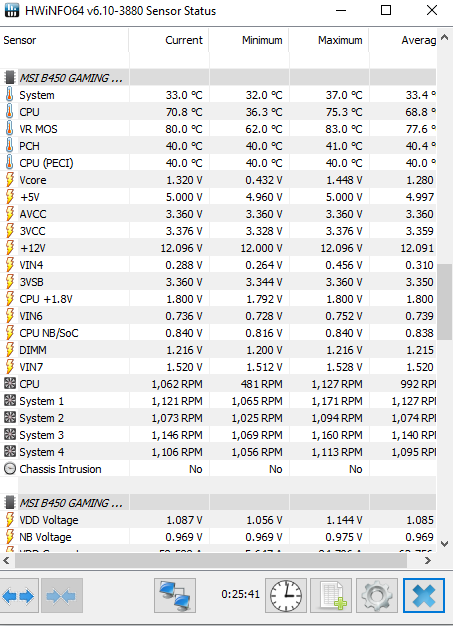Click the 1,171 RPM maximum System 1 value
453x626 pixels.
pos(337,401)
